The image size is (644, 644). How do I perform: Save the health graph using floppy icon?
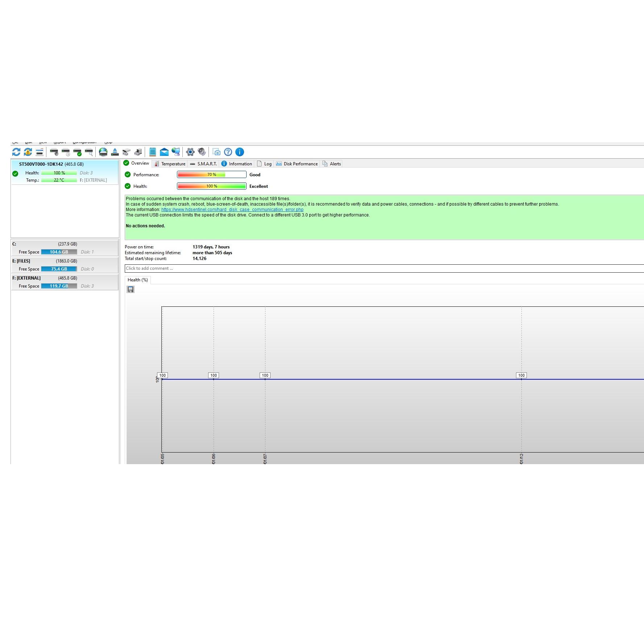(131, 289)
